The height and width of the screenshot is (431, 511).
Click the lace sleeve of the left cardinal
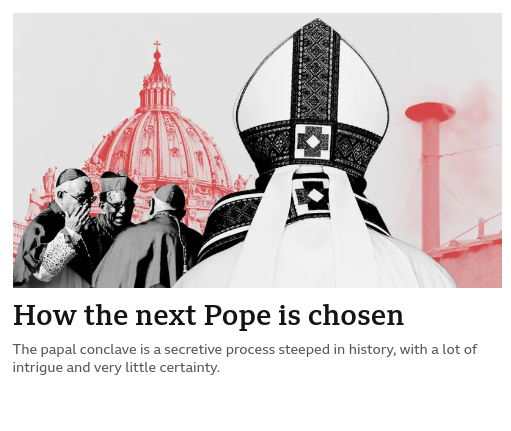tap(58, 255)
